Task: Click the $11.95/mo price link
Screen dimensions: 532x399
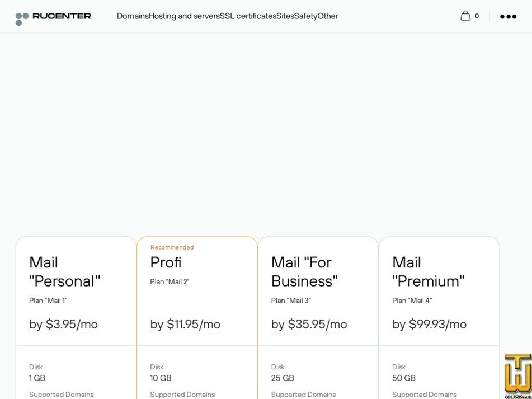Action: pyautogui.click(x=185, y=324)
